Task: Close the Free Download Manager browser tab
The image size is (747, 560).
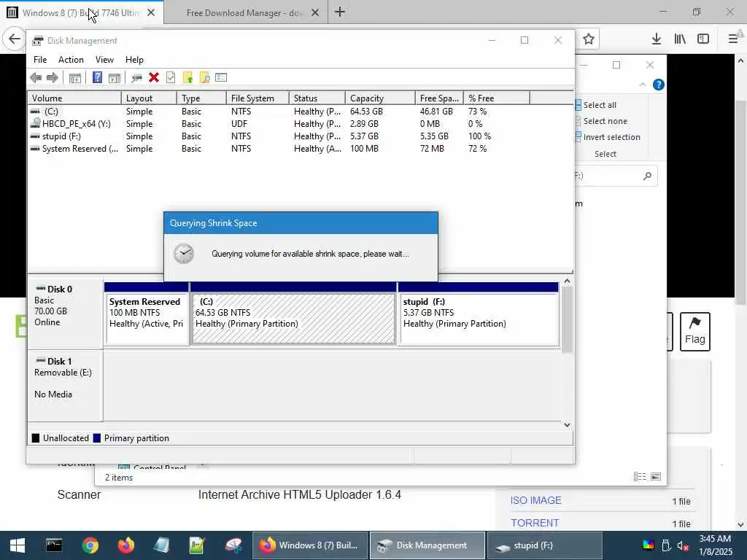Action: point(315,13)
